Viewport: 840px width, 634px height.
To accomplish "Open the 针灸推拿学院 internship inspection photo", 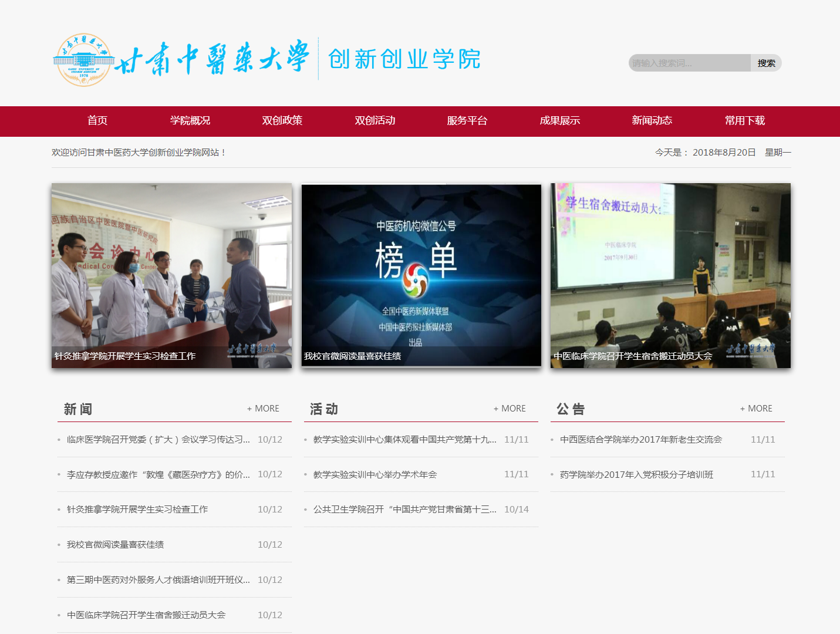I will coord(171,275).
